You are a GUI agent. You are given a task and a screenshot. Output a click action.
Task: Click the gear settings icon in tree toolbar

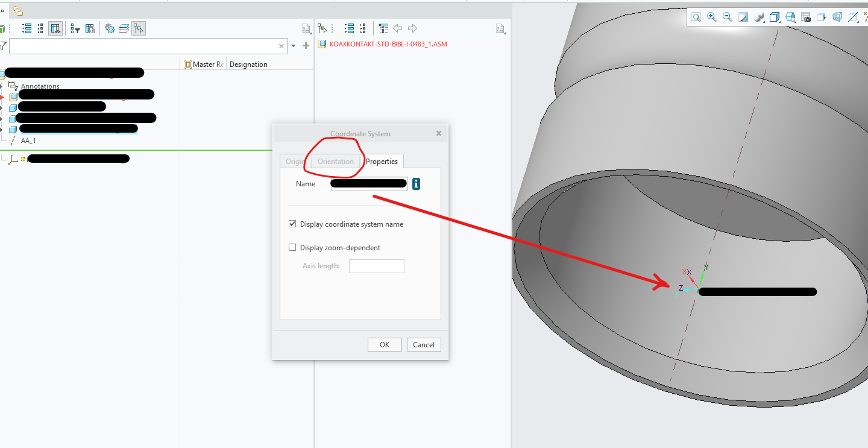pyautogui.click(x=110, y=28)
